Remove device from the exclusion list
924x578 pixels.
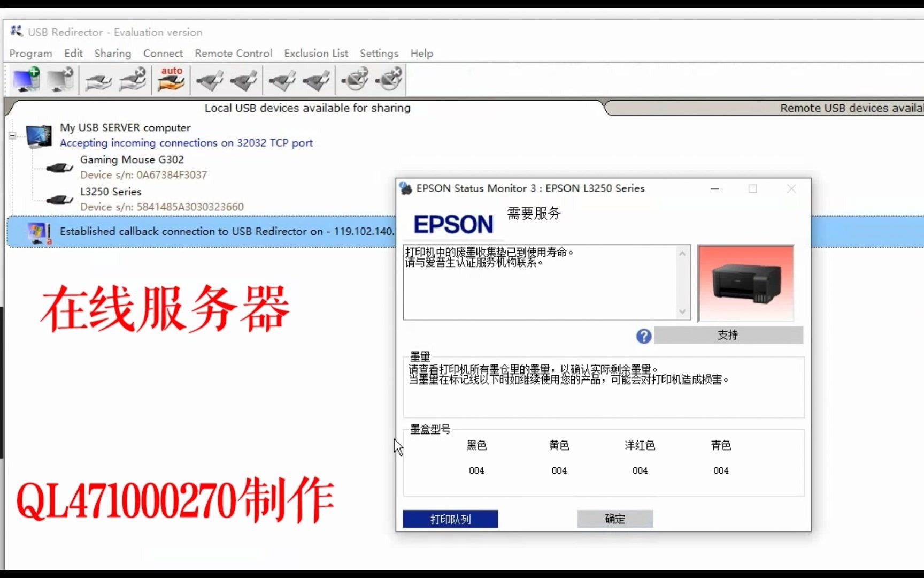click(389, 79)
